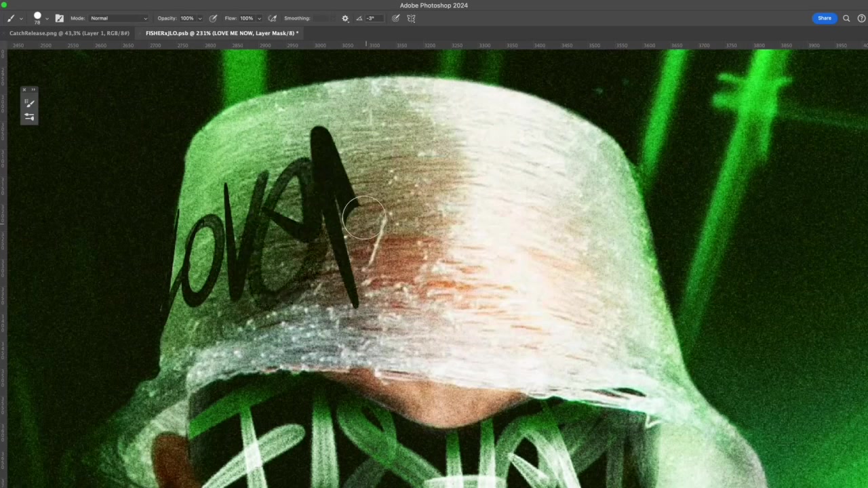Click the blue Share button
This screenshot has width=868, height=488.
824,18
